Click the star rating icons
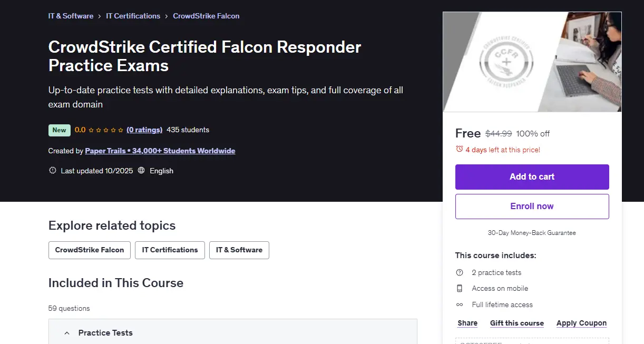The height and width of the screenshot is (344, 644). 106,130
